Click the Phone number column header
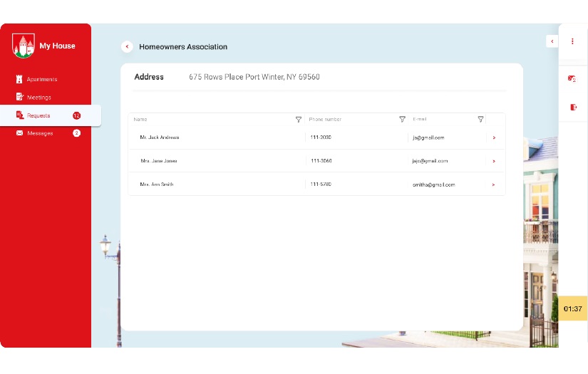588x374 pixels. pyautogui.click(x=325, y=119)
